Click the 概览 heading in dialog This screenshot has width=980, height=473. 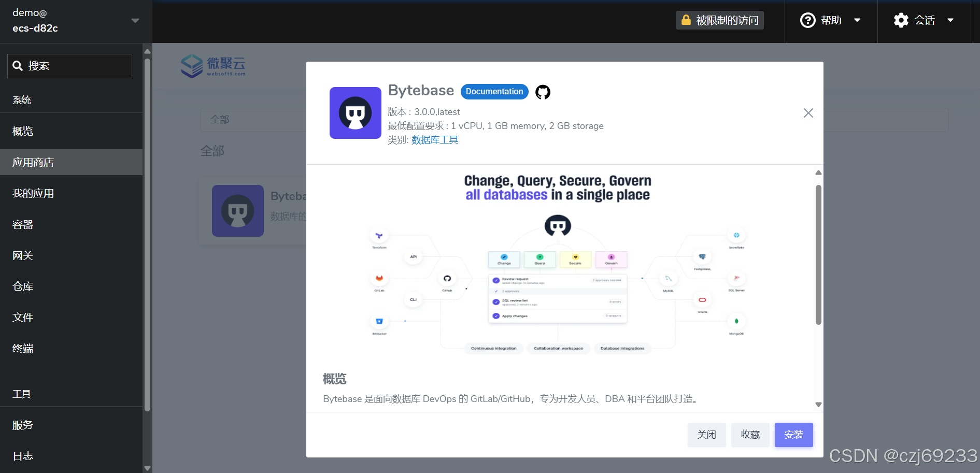click(334, 379)
